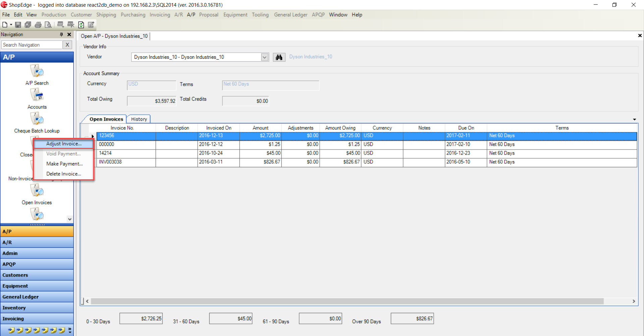Image resolution: width=644 pixels, height=336 pixels.
Task: Choose Delete Invoice from context menu
Action: pyautogui.click(x=64, y=174)
